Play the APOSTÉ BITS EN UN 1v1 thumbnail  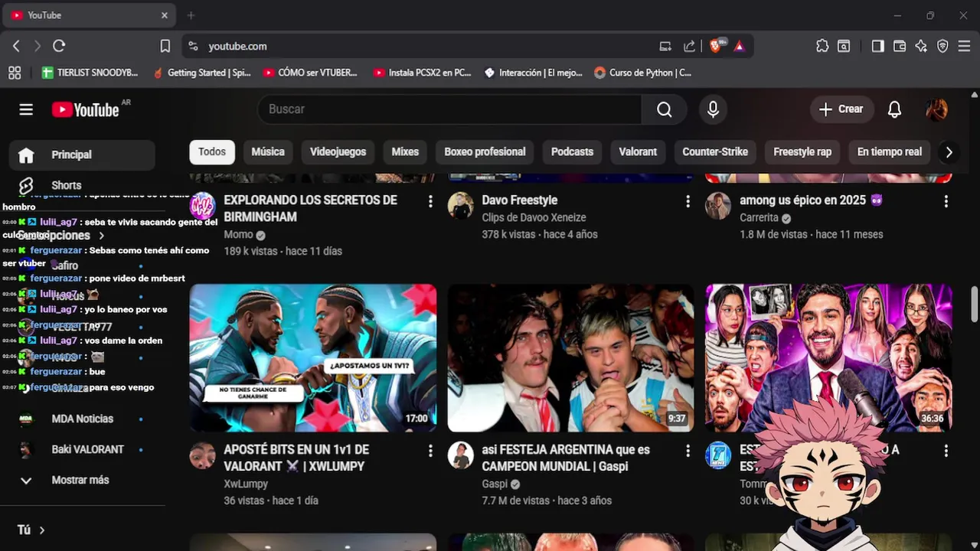coord(313,358)
